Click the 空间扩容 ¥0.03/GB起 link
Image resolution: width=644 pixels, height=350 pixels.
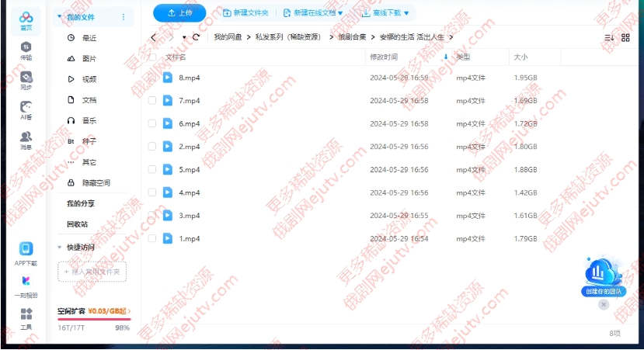click(94, 311)
